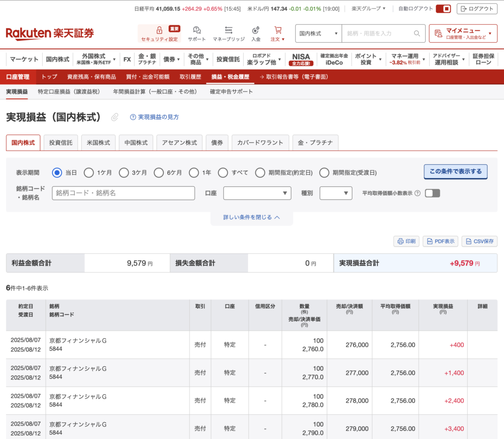Open the 国内株式 search category dropdown
Viewport: 504px width, 439px height.
(x=318, y=33)
